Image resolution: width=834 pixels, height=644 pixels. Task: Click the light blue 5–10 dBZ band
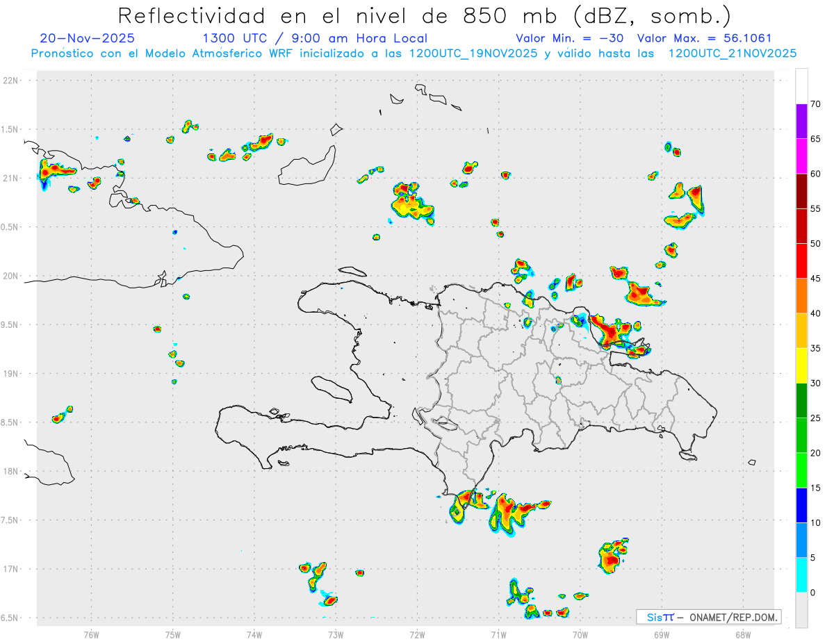point(801,540)
